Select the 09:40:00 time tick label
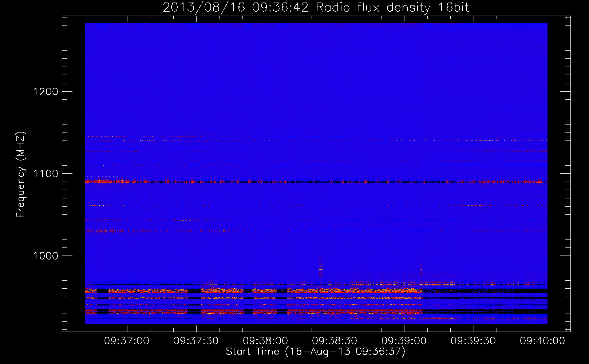Screen dimensions: 589x364 coord(542,341)
